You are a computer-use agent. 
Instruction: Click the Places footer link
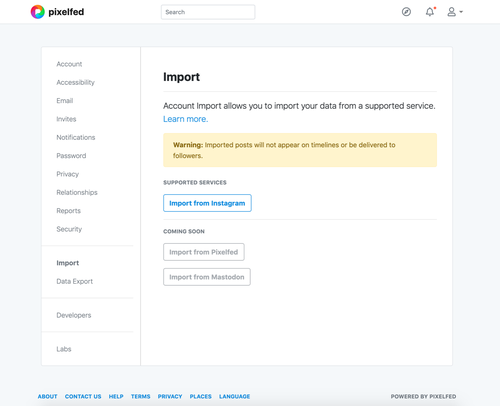201,396
